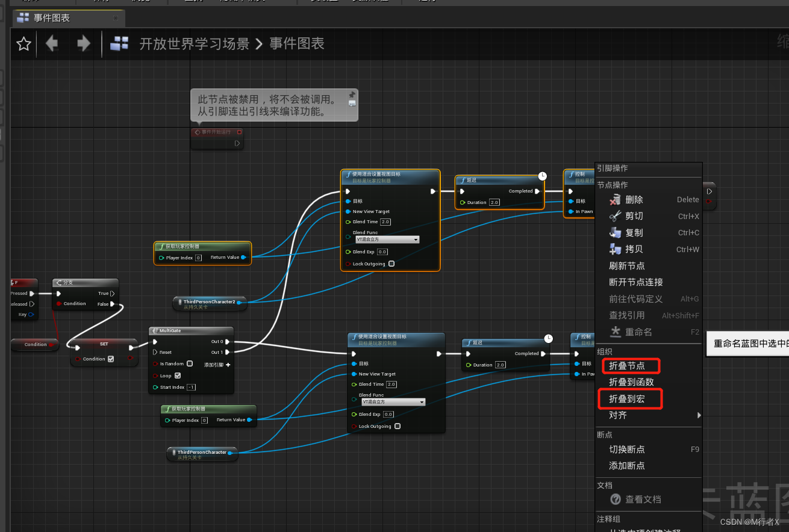Click the red delegate square on 事件开始运行 node
This screenshot has height=532, width=789.
[239, 132]
